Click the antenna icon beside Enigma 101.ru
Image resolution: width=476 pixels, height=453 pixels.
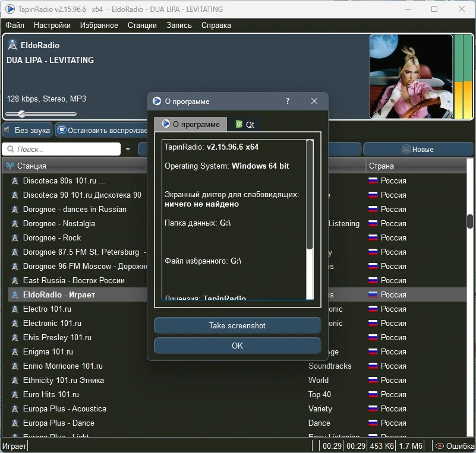[x=15, y=352]
